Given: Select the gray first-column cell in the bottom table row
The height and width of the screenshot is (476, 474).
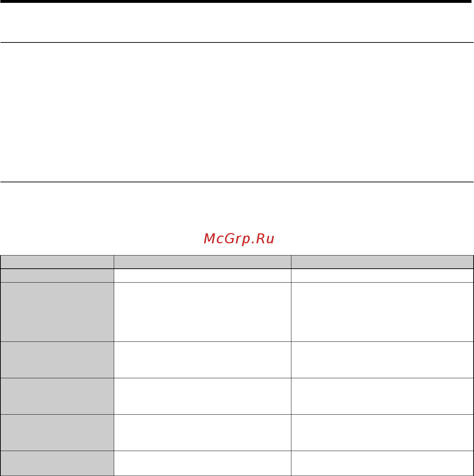Looking at the screenshot, I should [x=57, y=463].
